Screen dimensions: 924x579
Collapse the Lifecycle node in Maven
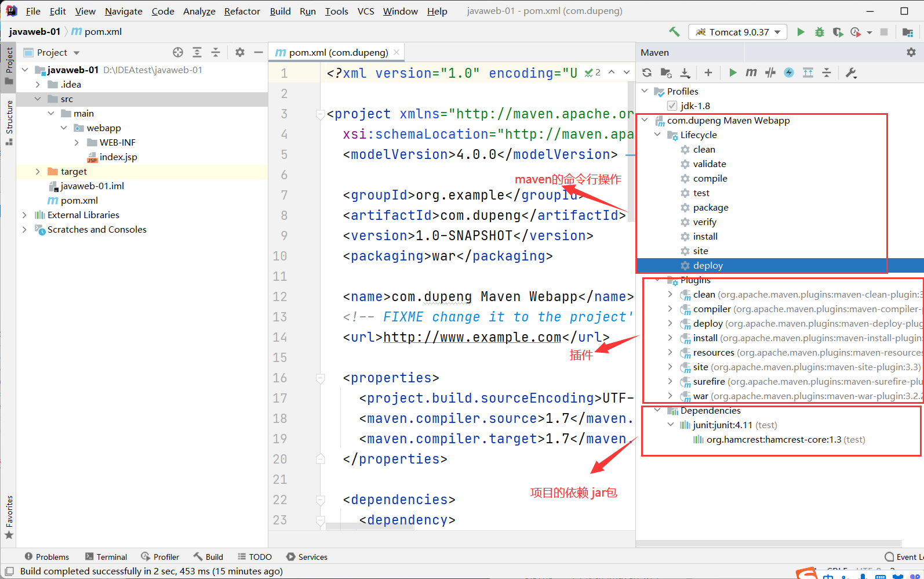pos(657,135)
